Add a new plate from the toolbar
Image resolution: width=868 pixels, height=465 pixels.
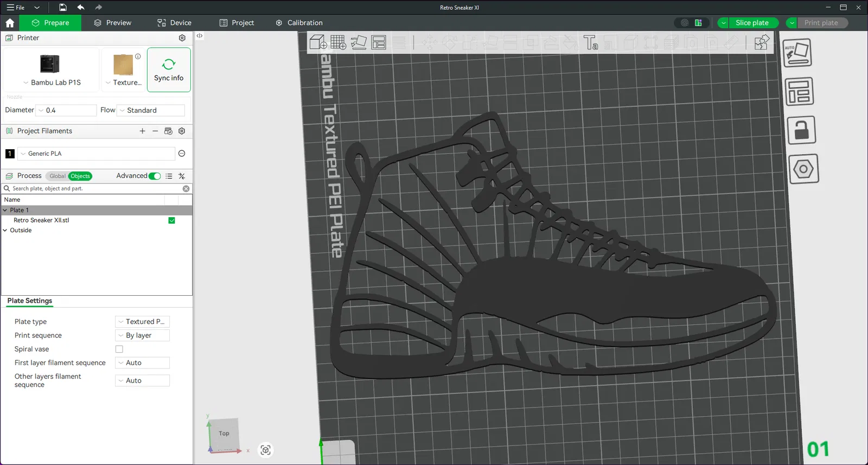coord(338,42)
